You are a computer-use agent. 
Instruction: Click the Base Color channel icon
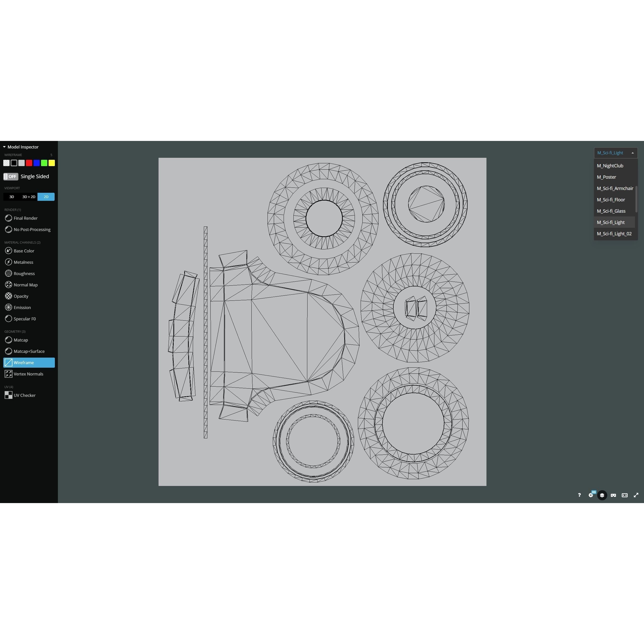point(8,251)
